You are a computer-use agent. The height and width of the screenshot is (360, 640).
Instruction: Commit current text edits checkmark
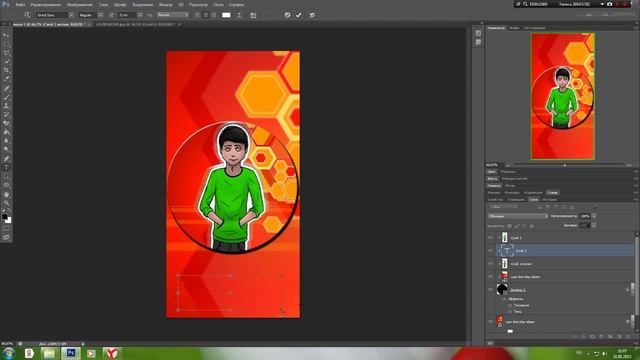point(299,15)
